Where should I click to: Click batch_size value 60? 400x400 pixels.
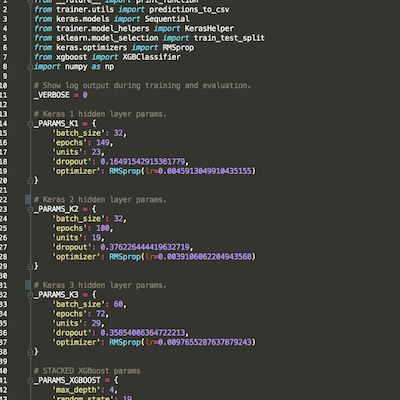(118, 304)
